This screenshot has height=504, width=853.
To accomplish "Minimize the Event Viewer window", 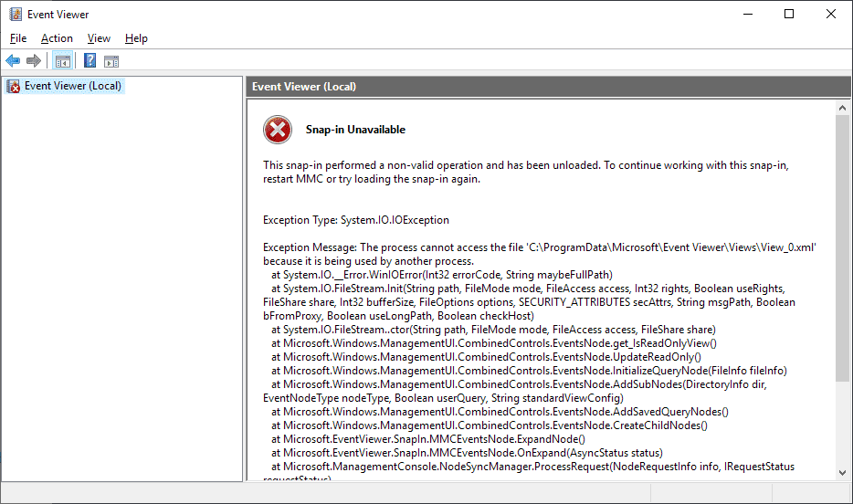I will [748, 14].
